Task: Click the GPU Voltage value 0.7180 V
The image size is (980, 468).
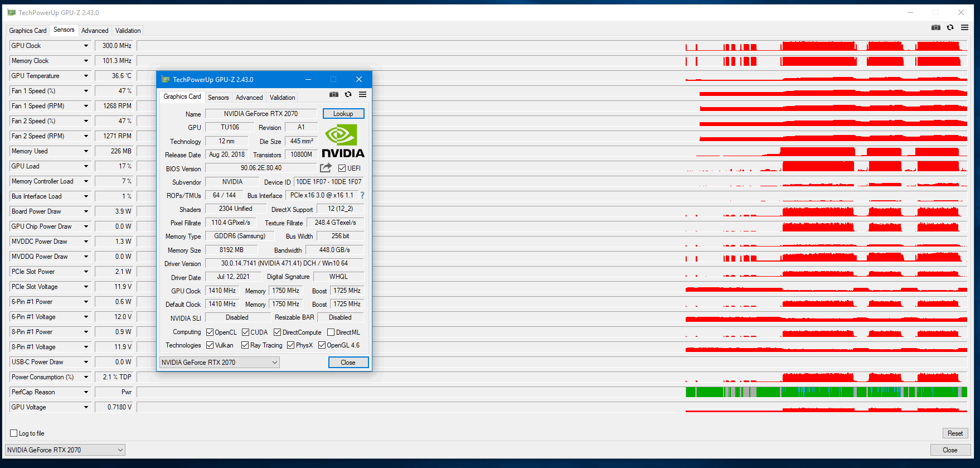Action: pyautogui.click(x=114, y=407)
